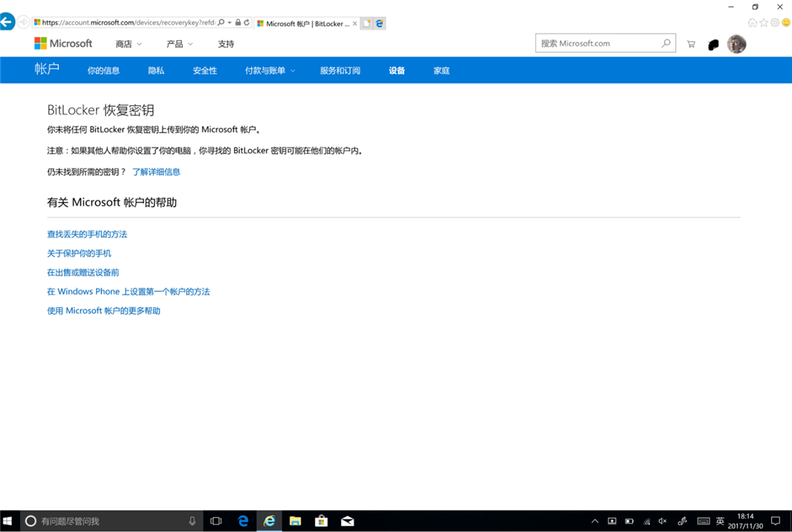792x532 pixels.
Task: Click the search magnifier in Microsoft.com box
Action: pyautogui.click(x=666, y=43)
